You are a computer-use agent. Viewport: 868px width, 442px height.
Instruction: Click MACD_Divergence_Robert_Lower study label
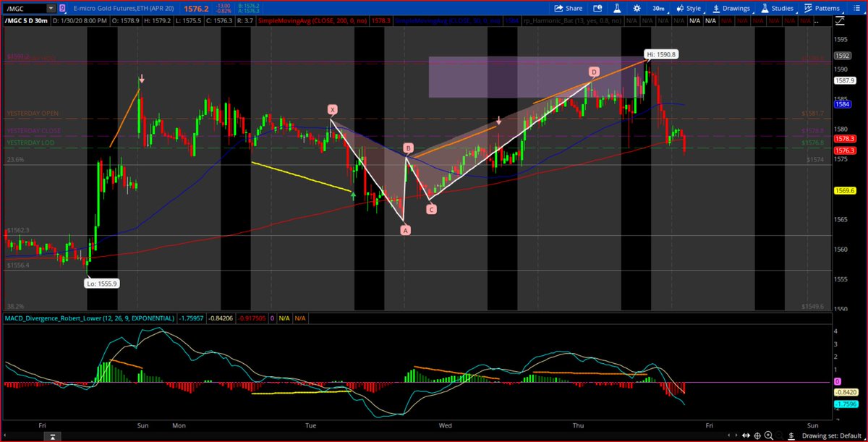90,318
